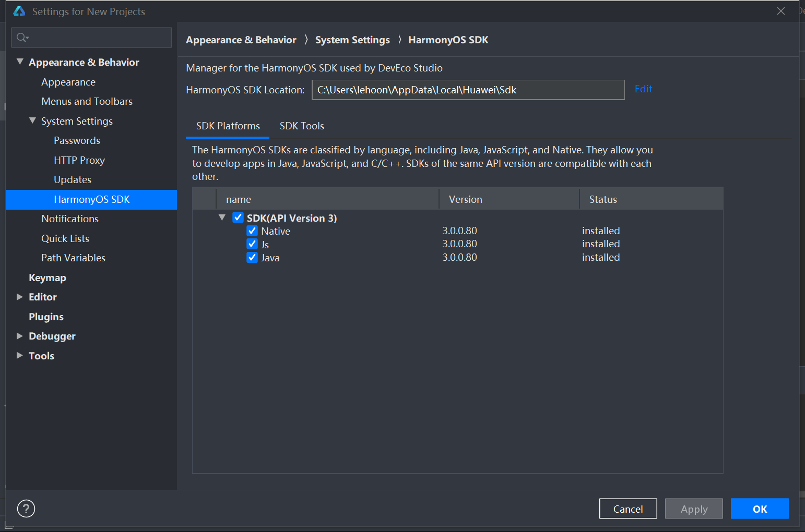The width and height of the screenshot is (805, 532).
Task: Open the Quick Lists settings page
Action: [x=65, y=238]
